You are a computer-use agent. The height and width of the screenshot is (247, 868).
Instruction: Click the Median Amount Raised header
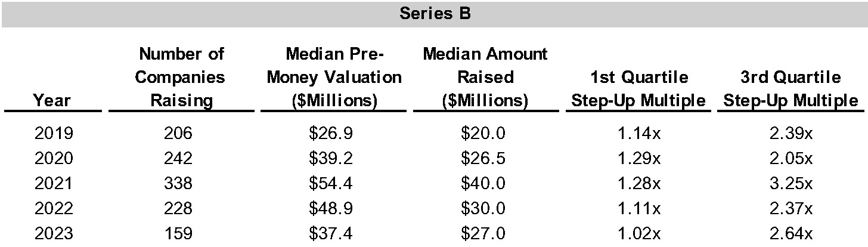(x=485, y=77)
